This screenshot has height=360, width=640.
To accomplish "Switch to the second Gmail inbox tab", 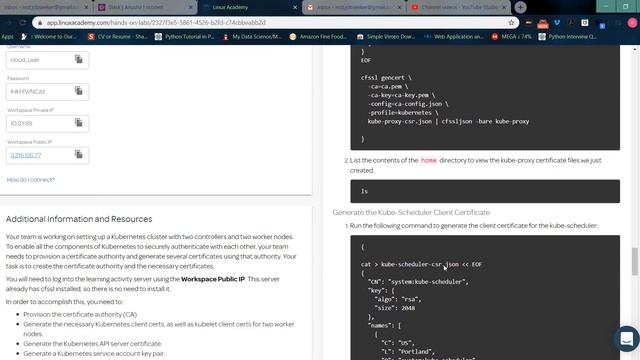I will coord(353,7).
